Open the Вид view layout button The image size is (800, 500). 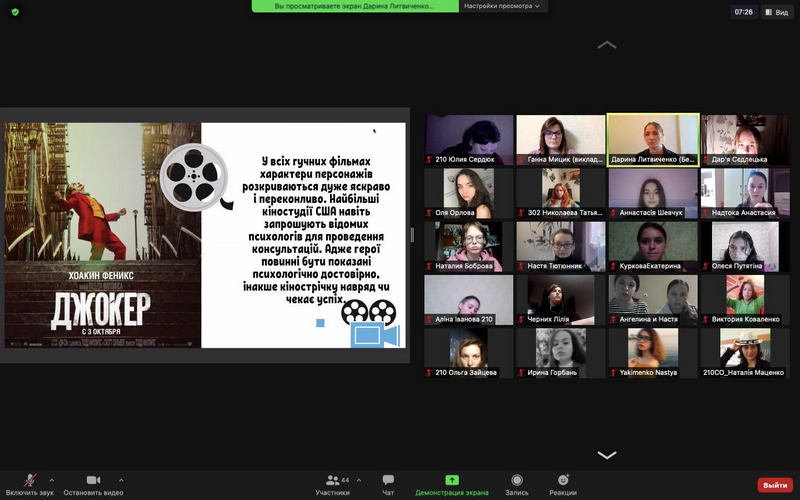click(x=777, y=12)
